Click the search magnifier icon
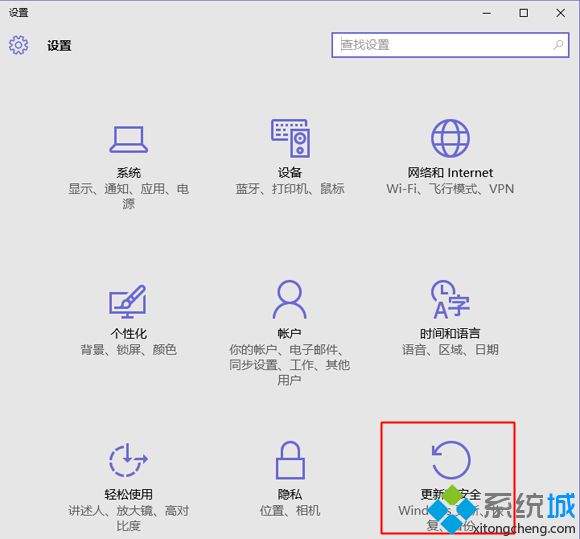 558,45
